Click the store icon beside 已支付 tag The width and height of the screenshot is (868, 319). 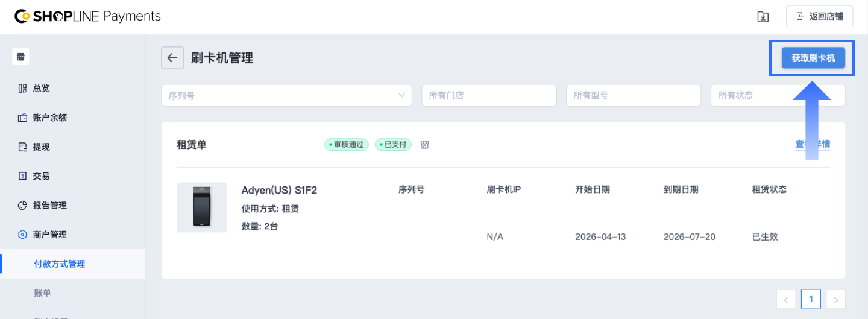point(424,145)
